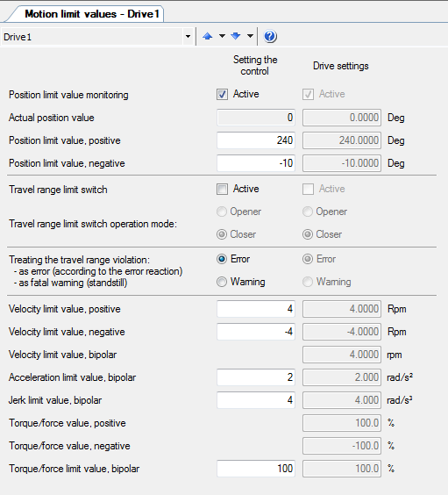Open the Drive1 selection combo box
Image resolution: width=448 pixels, height=495 pixels.
tap(97, 37)
